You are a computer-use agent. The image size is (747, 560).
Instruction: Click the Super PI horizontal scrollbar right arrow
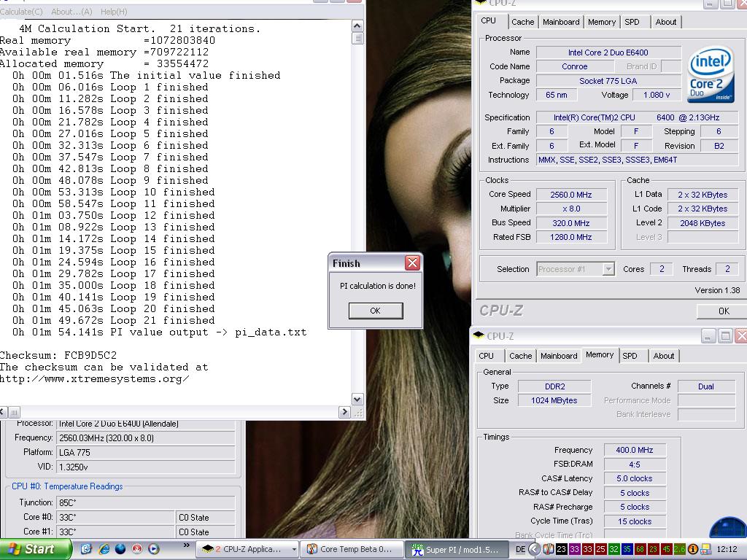click(x=345, y=412)
